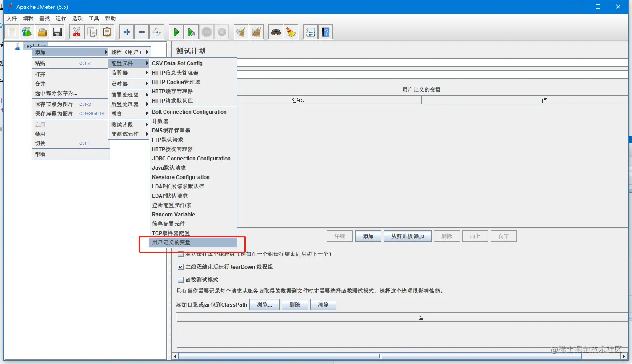The height and width of the screenshot is (364, 632).
Task: Choose 用户定义的变量 from config menu
Action: point(193,242)
